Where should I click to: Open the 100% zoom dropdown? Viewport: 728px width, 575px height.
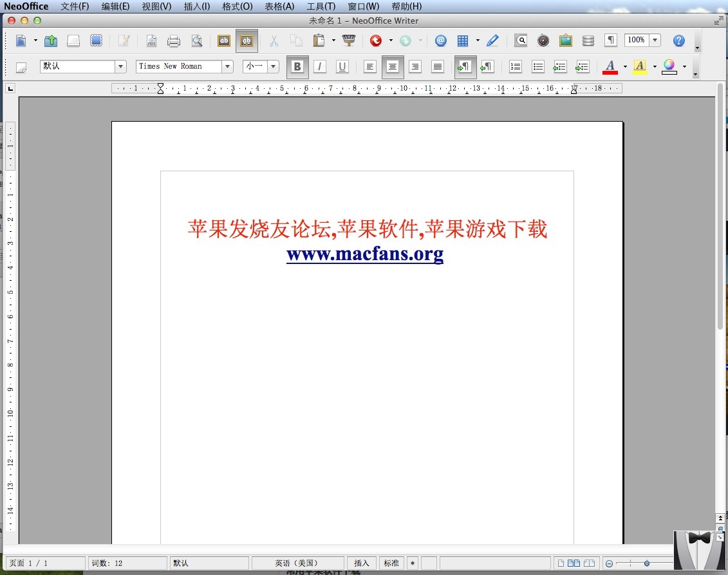[655, 41]
